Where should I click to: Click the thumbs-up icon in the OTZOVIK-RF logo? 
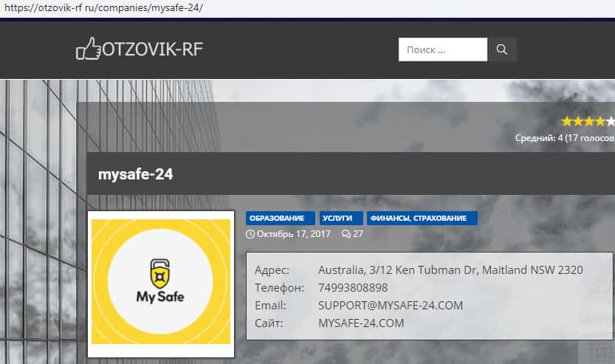[x=89, y=49]
